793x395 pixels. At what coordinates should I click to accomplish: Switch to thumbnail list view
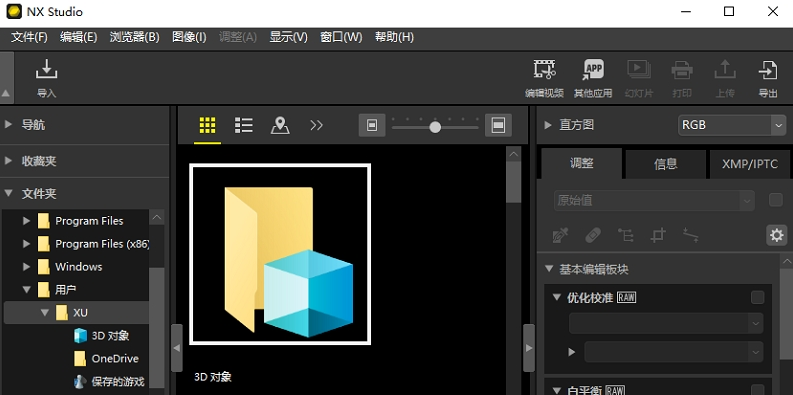click(244, 125)
